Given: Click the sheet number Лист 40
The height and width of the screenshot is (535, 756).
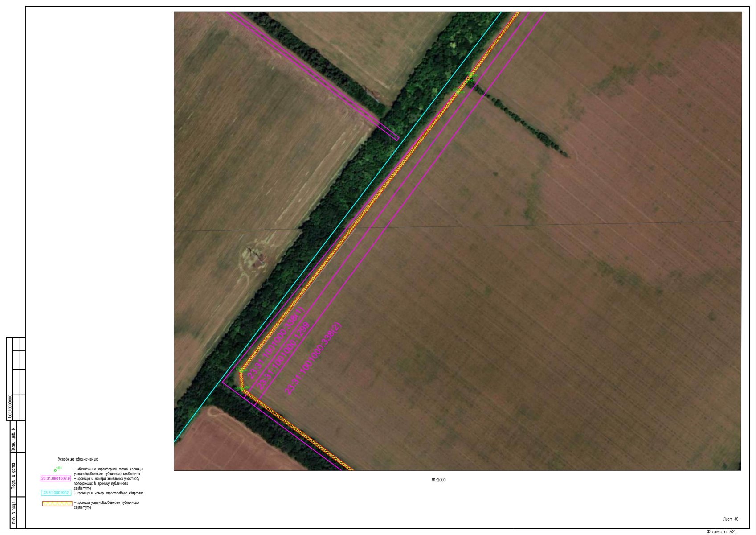Looking at the screenshot, I should (x=731, y=519).
